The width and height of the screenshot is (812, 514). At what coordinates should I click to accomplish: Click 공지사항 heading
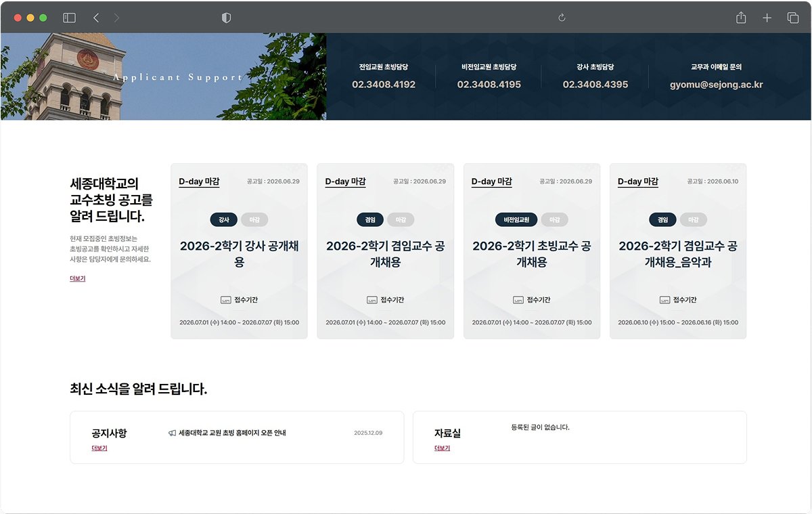(109, 433)
